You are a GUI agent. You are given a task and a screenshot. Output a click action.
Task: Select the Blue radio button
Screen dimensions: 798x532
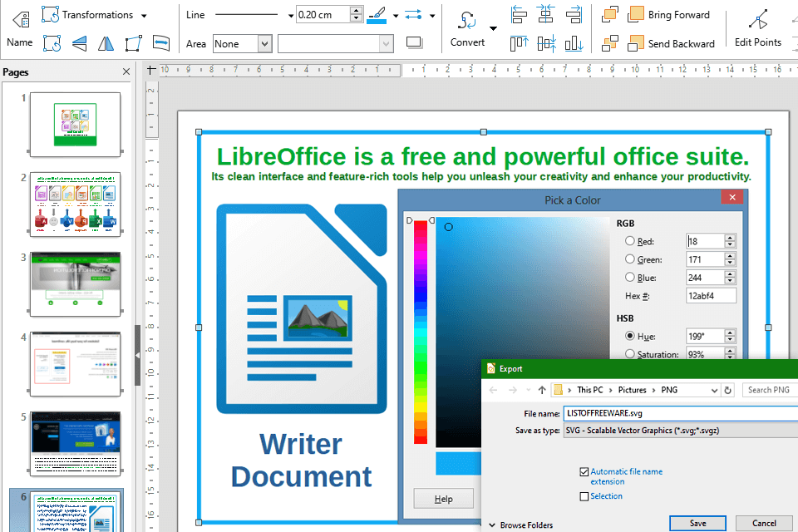coord(630,277)
